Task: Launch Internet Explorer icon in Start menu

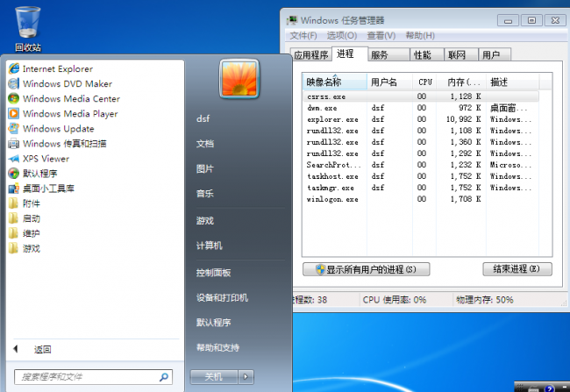Action: (x=14, y=68)
